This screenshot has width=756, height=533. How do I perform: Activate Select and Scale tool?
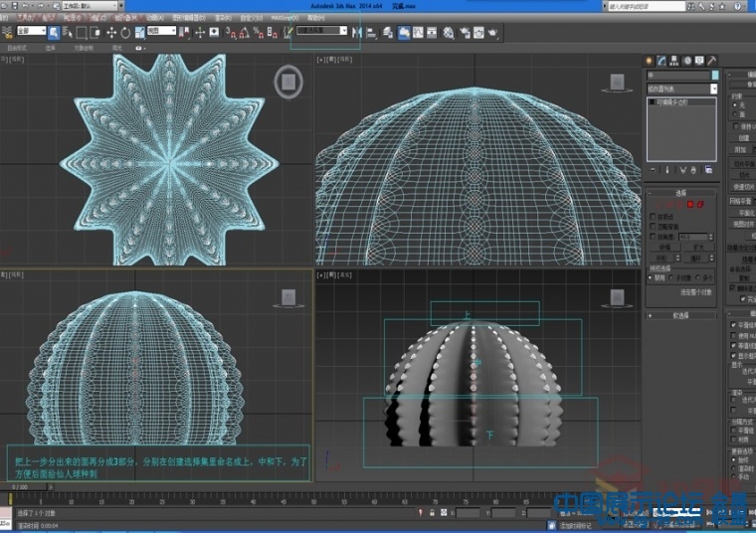click(x=140, y=33)
